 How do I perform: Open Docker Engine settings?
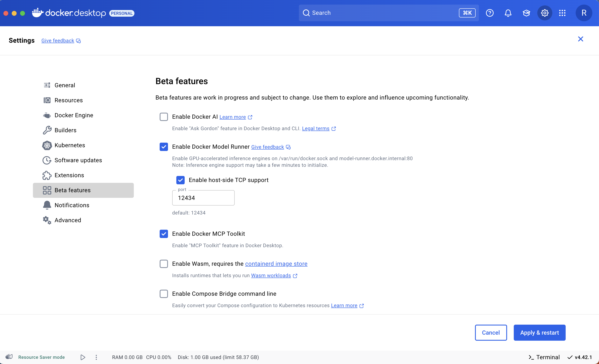(83, 115)
